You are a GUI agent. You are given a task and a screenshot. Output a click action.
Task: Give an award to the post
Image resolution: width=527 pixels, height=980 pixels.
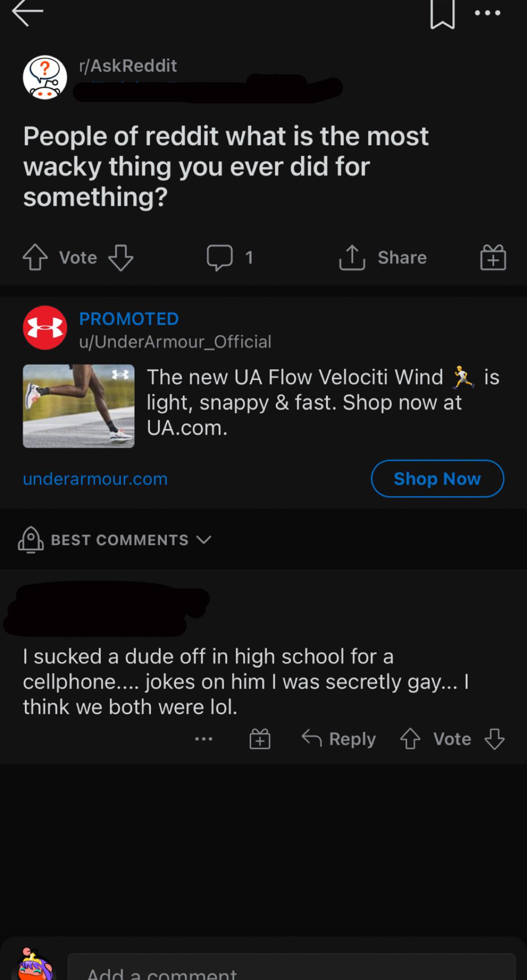point(493,257)
